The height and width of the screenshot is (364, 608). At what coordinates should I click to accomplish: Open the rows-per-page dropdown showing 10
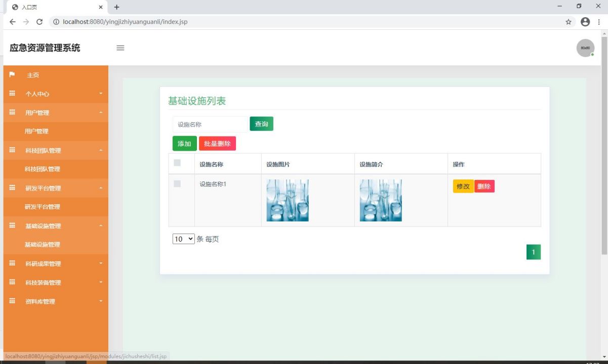pos(184,239)
